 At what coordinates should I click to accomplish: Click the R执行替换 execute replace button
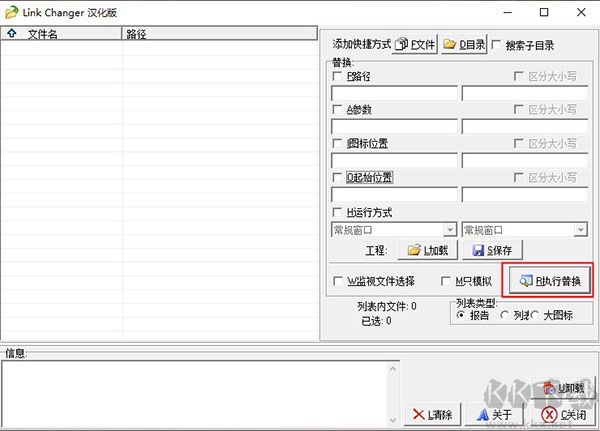550,281
